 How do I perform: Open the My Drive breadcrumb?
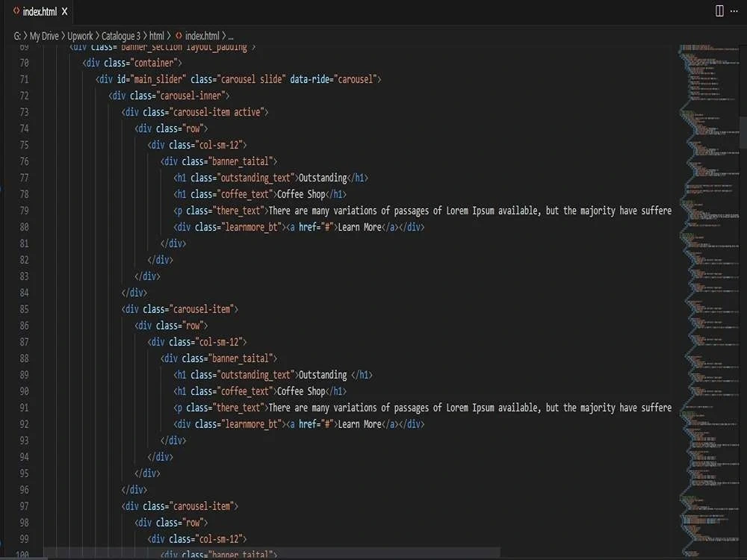44,36
